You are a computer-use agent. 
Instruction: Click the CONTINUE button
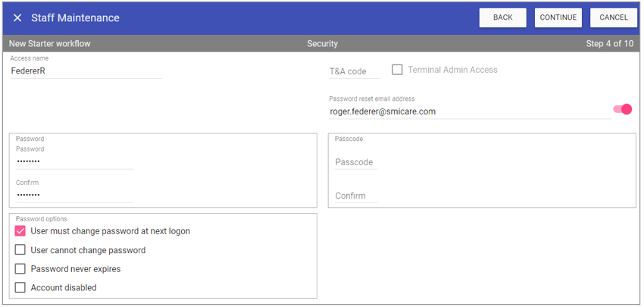(558, 17)
